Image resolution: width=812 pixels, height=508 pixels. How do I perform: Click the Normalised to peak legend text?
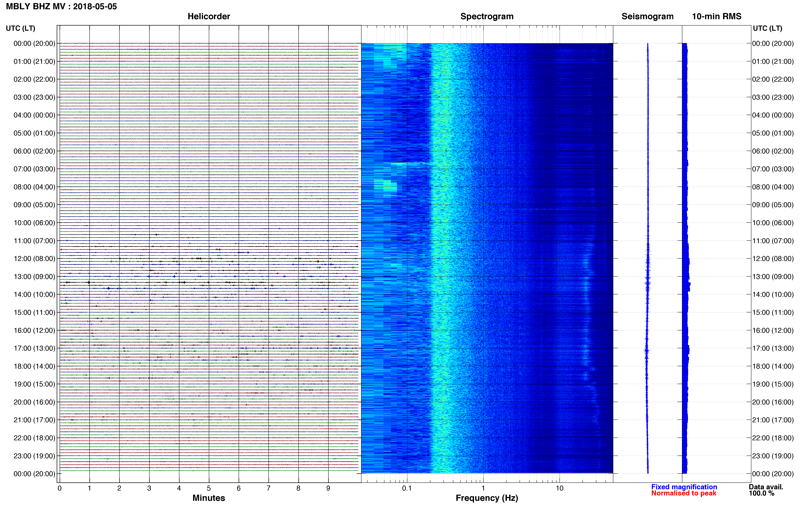684,493
